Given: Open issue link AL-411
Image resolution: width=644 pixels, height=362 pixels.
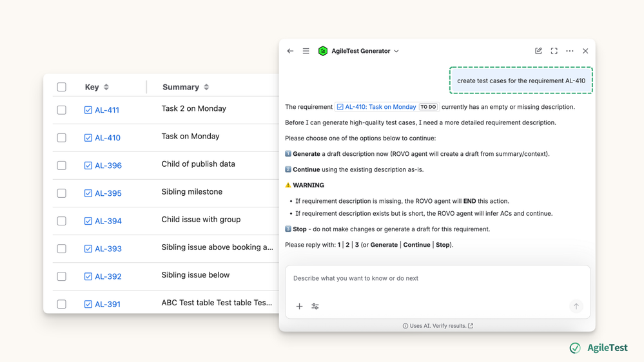Looking at the screenshot, I should pyautogui.click(x=107, y=110).
